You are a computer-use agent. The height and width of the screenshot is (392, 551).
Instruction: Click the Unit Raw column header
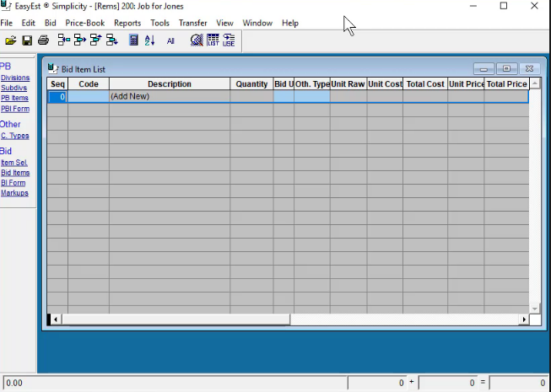(348, 83)
